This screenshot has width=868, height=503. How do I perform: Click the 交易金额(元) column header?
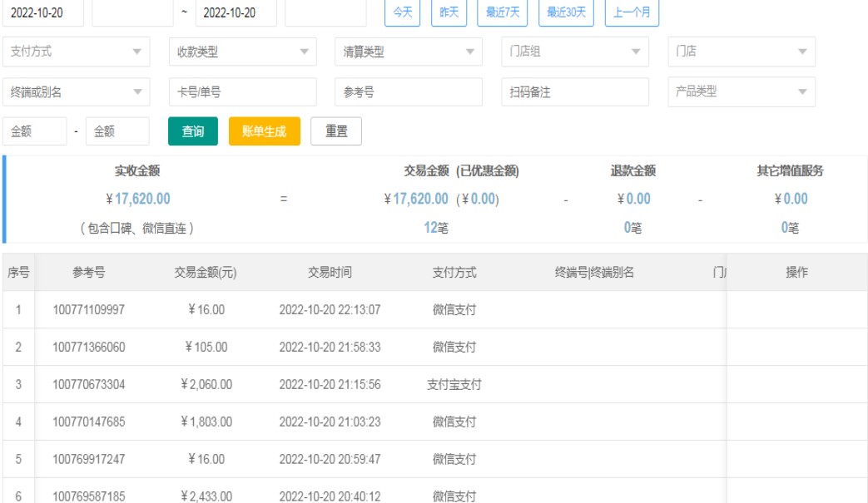click(x=206, y=273)
